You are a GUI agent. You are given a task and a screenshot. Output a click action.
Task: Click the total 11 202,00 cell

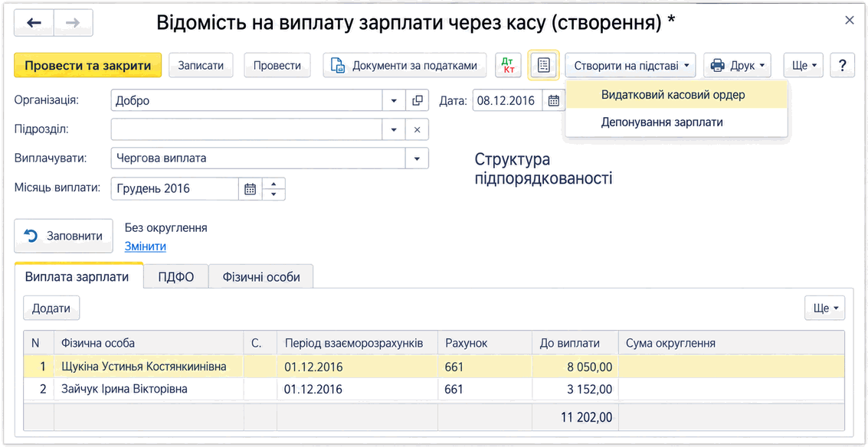pos(575,417)
